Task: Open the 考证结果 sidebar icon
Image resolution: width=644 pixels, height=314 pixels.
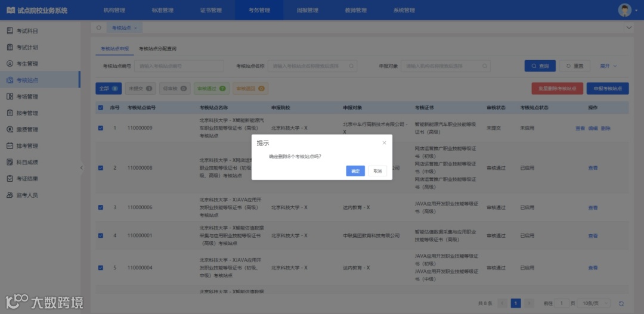Action: coord(10,179)
